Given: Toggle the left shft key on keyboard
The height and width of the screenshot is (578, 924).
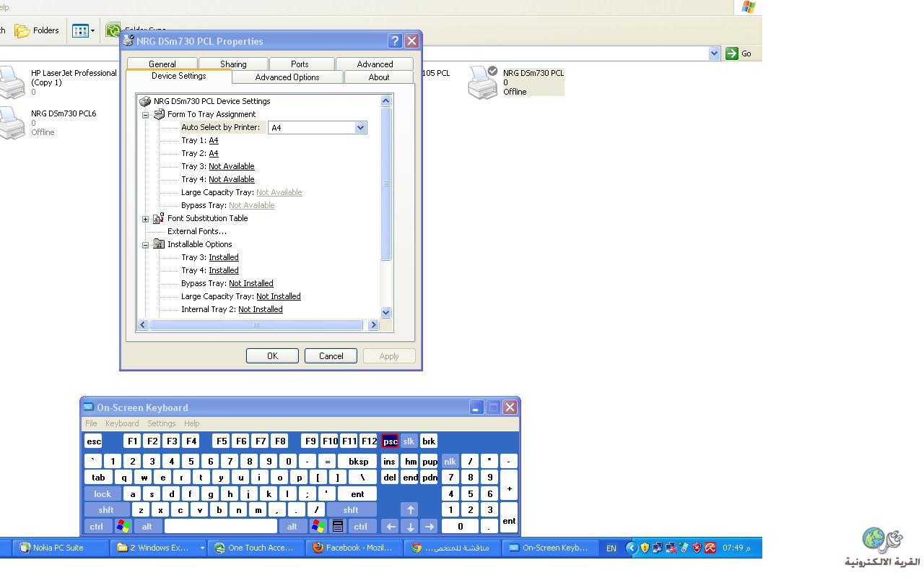Looking at the screenshot, I should 106,509.
